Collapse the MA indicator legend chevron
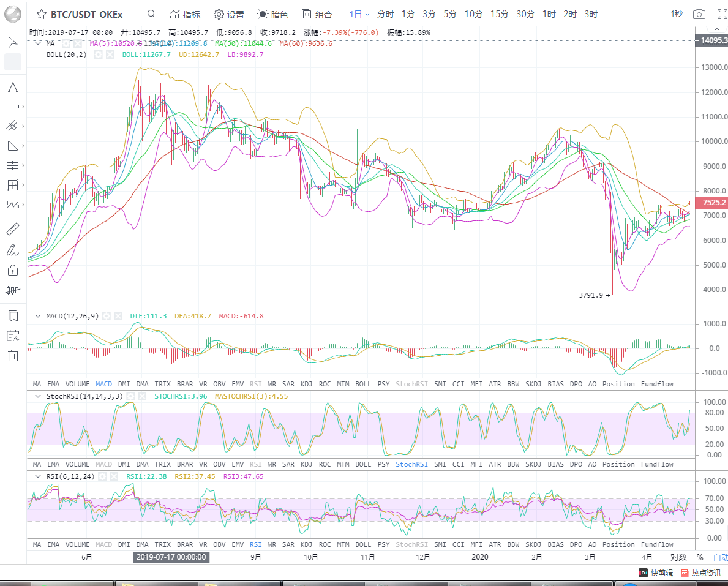728x586 pixels. click(38, 43)
